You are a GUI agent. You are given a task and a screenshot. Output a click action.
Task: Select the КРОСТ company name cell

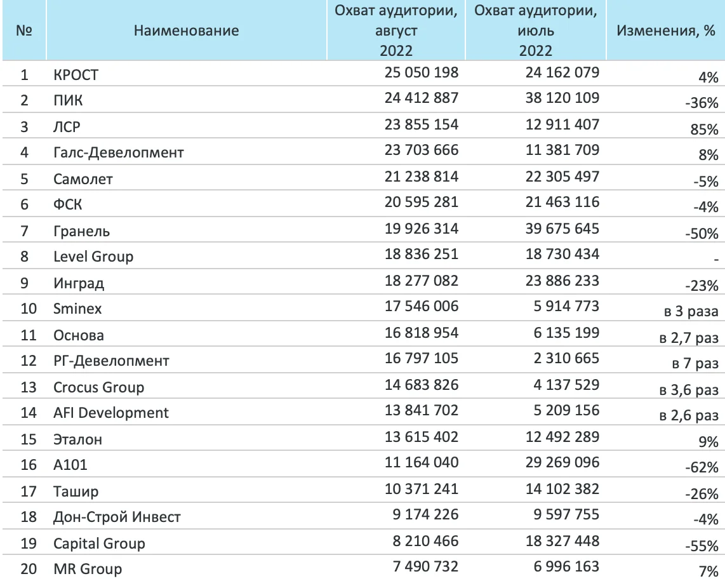76,75
